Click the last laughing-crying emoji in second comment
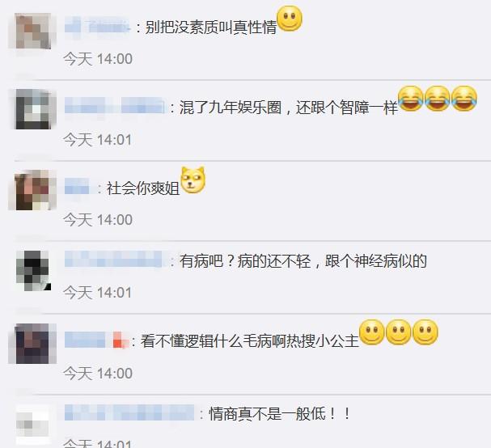Image resolution: width=491 pixels, height=448 pixels. [x=464, y=99]
